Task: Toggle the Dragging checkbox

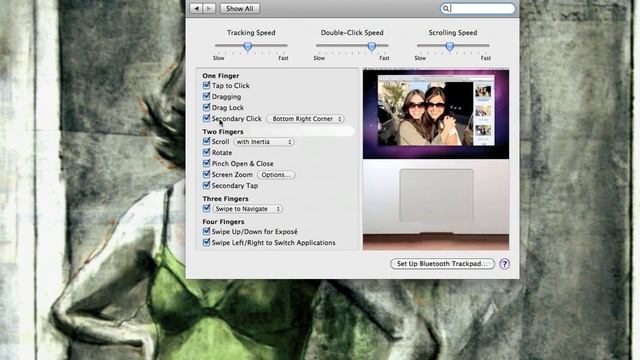Action: point(206,96)
